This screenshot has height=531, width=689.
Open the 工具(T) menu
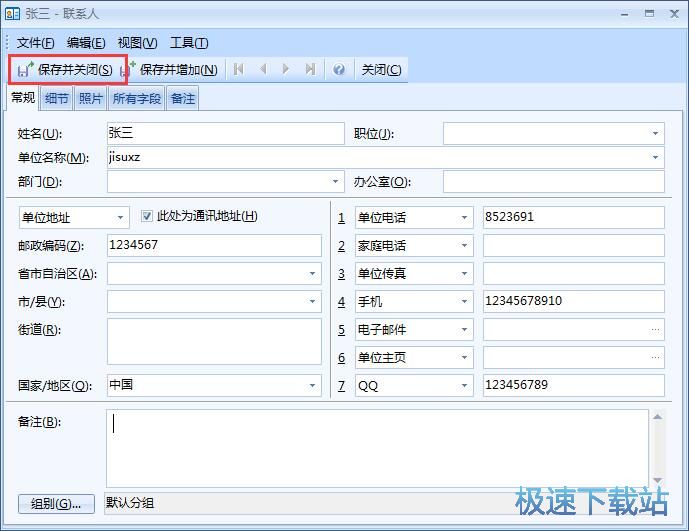189,43
